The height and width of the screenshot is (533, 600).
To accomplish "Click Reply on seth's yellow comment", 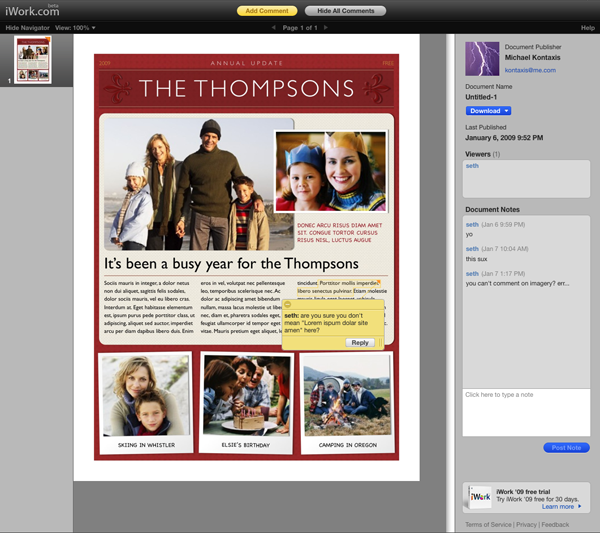I will coord(361,342).
